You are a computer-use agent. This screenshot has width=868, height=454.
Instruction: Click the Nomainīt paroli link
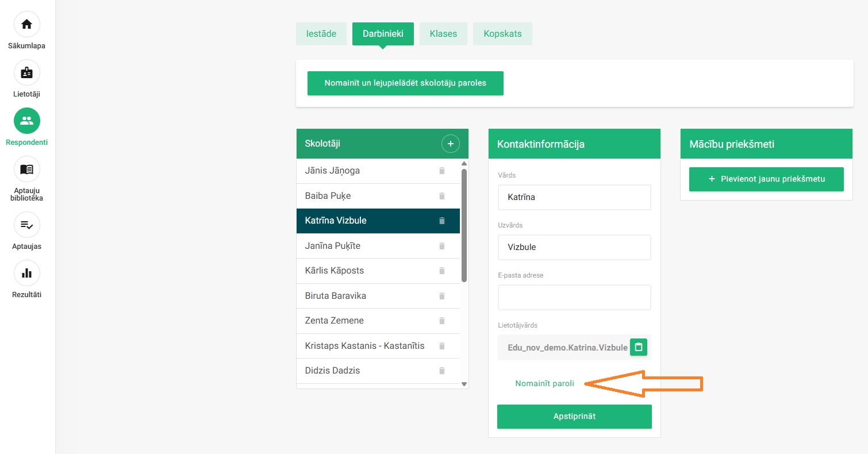coord(544,384)
